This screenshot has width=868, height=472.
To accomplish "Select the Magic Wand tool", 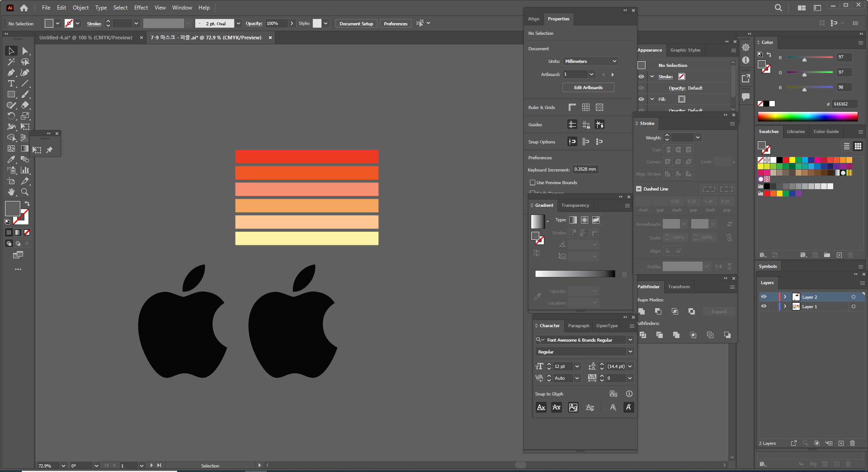I will point(11,62).
